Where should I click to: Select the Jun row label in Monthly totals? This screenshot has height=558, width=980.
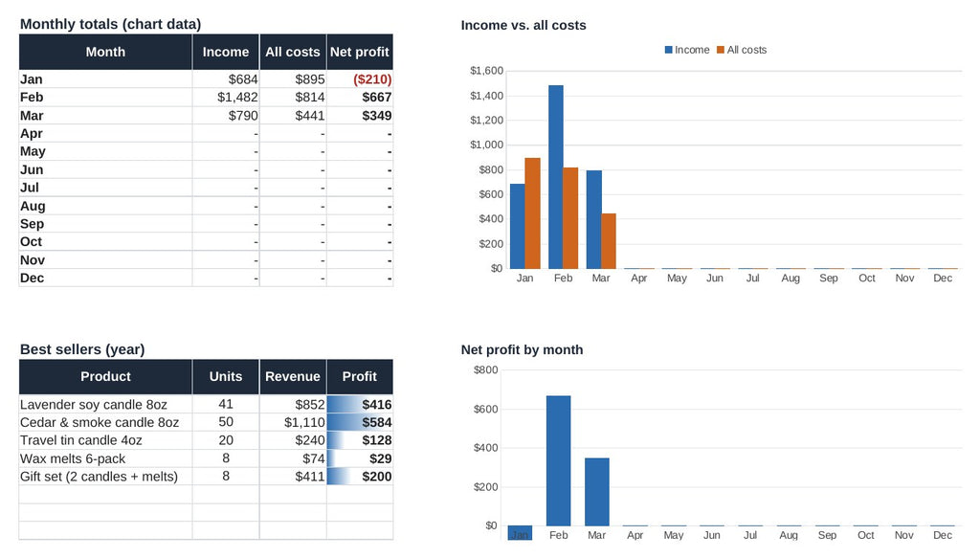coord(105,169)
